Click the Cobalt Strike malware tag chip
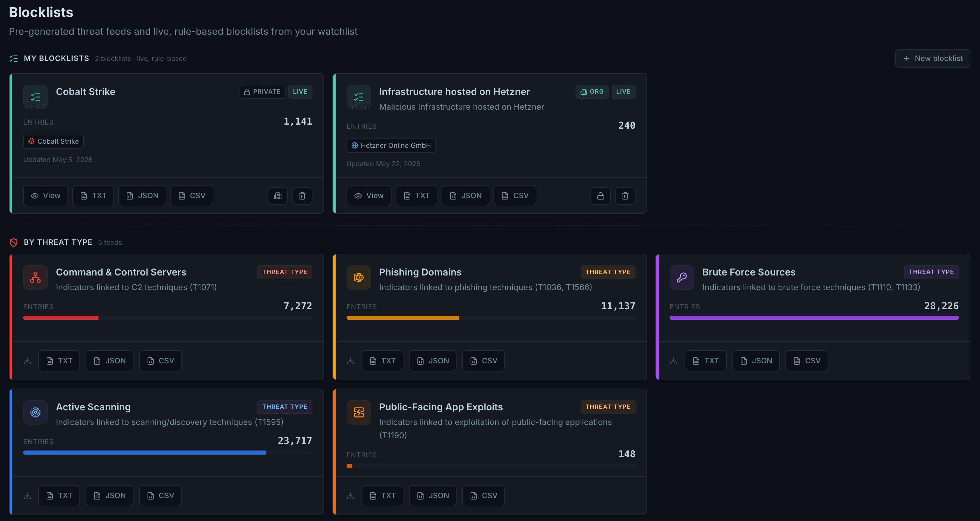980x521 pixels. click(53, 141)
